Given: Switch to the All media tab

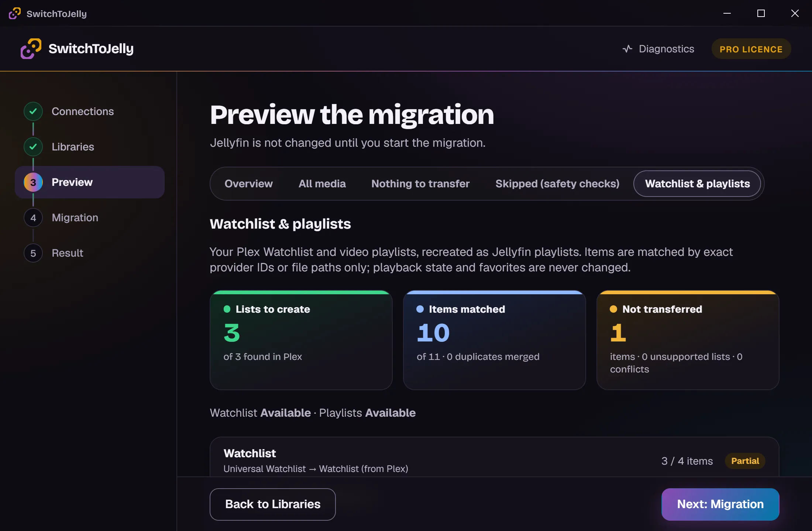Looking at the screenshot, I should (322, 184).
